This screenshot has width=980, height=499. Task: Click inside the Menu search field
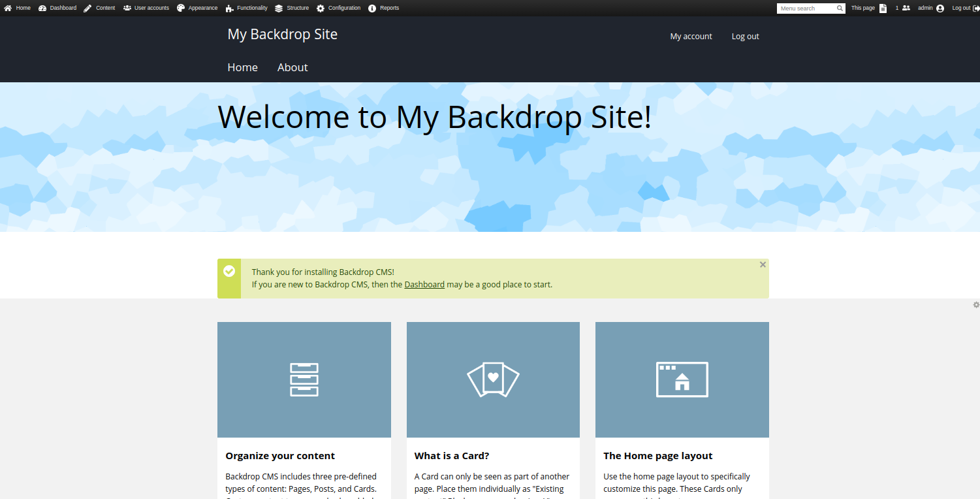click(x=806, y=8)
